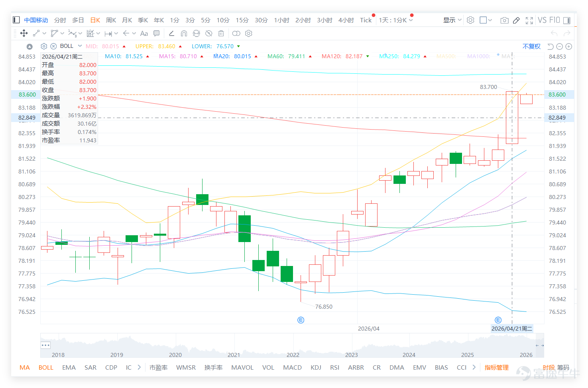Image resolution: width=588 pixels, height=388 pixels.
Task: Toggle the SAR main indicator
Action: [x=90, y=367]
